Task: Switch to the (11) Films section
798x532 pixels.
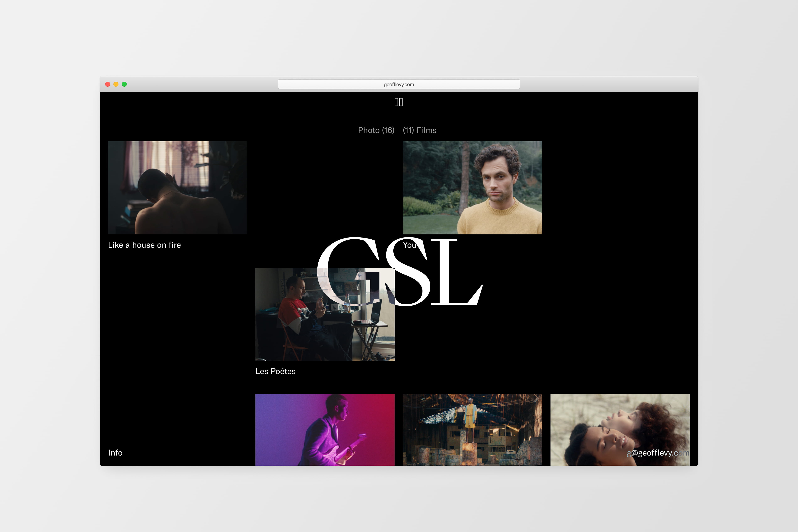Action: [419, 130]
